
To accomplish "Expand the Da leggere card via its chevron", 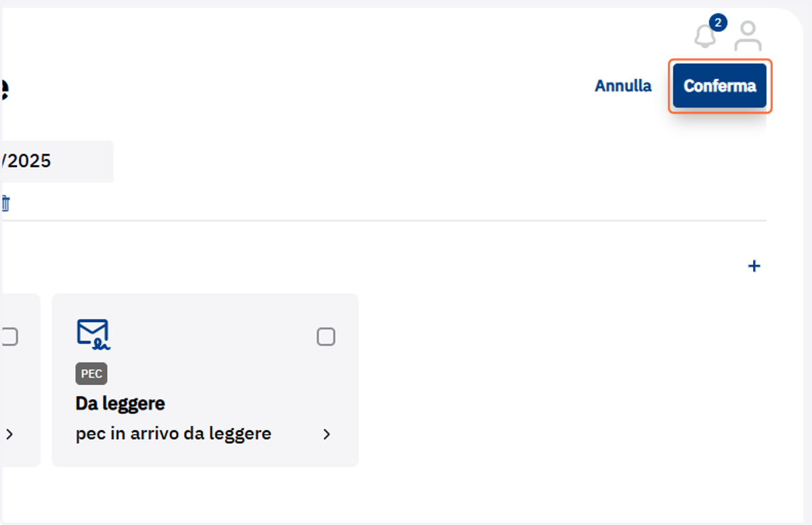I will click(327, 434).
